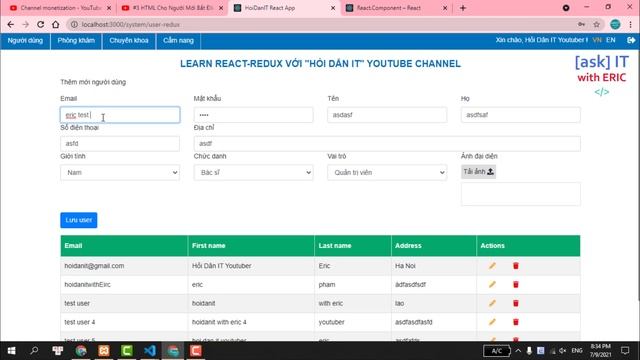The height and width of the screenshot is (360, 640).
Task: Expand the system tray hidden icons chevron
Action: (x=518, y=351)
